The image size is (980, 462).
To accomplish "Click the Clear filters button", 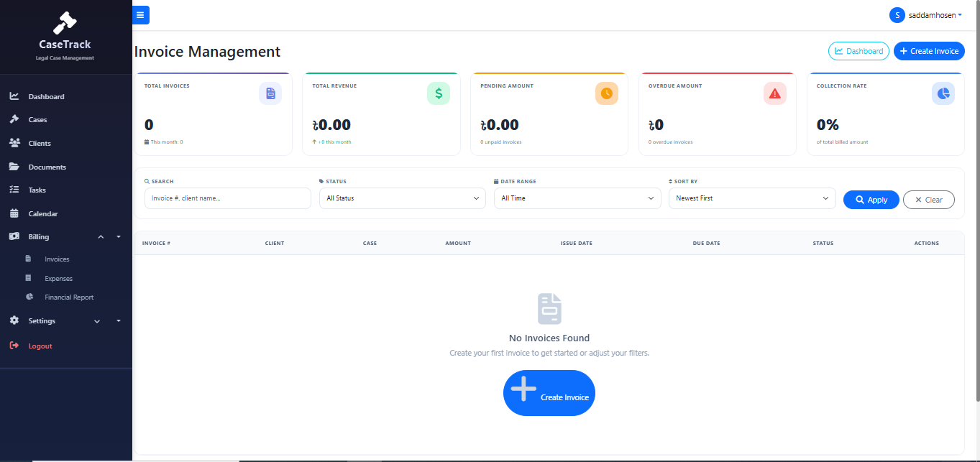I will click(929, 200).
